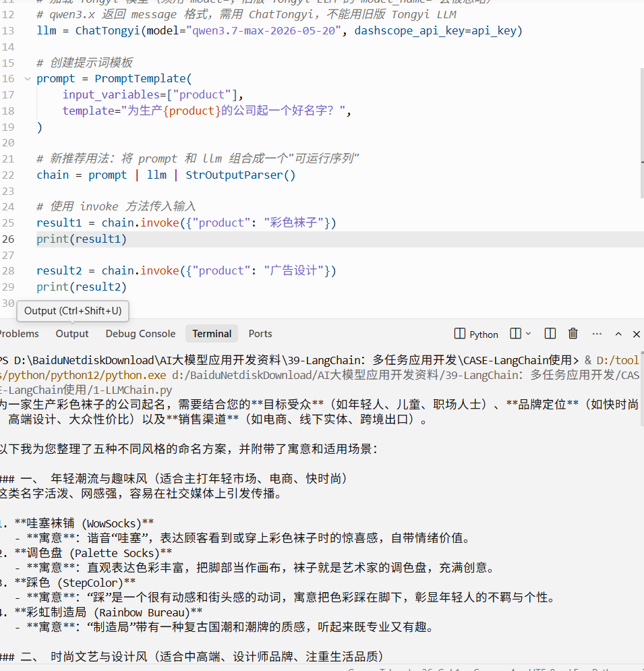The width and height of the screenshot is (644, 671).
Task: Click the comment on line 12 about ChatTongyi
Action: pyautogui.click(x=247, y=15)
